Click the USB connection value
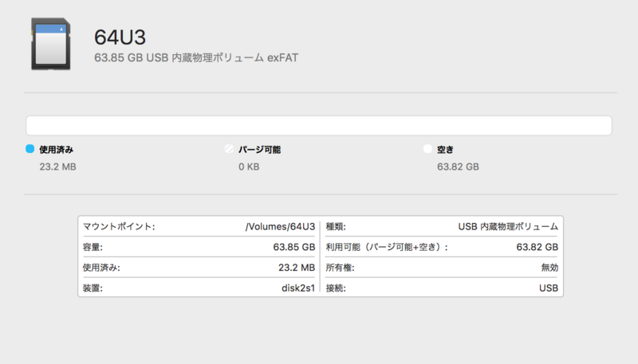This screenshot has height=364, width=638. (549, 288)
